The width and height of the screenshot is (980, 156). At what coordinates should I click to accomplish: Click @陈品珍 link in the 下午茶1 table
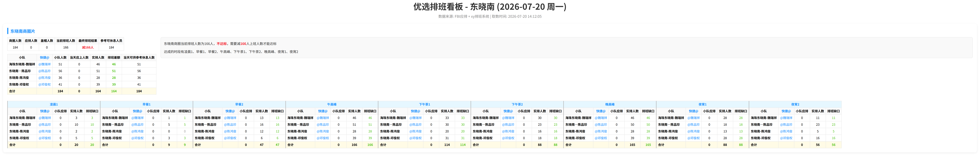point(415,125)
